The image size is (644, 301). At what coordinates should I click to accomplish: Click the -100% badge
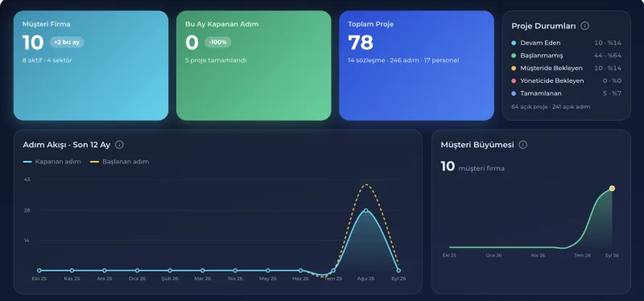point(217,43)
